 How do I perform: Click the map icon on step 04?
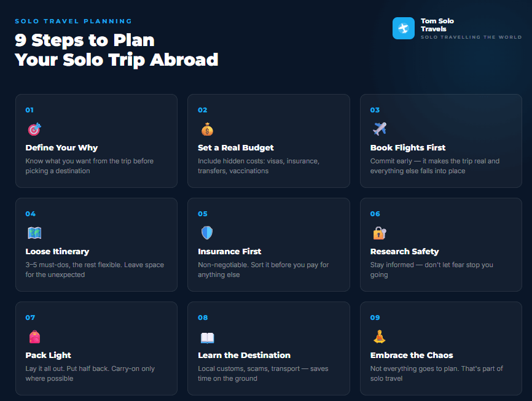(x=34, y=233)
